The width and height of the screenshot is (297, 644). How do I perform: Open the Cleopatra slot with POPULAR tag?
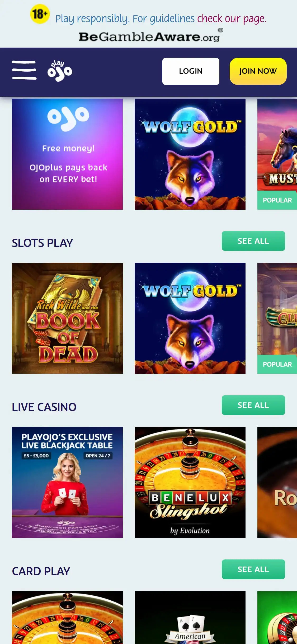tap(277, 318)
